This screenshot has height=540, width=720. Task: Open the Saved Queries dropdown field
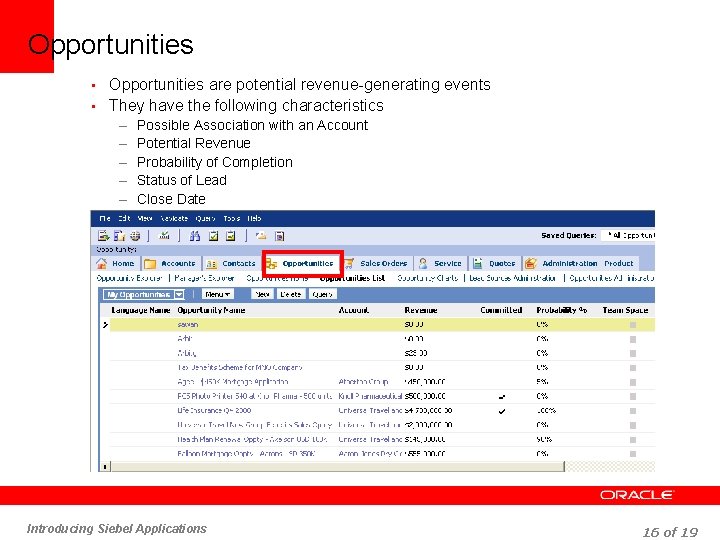pos(628,235)
